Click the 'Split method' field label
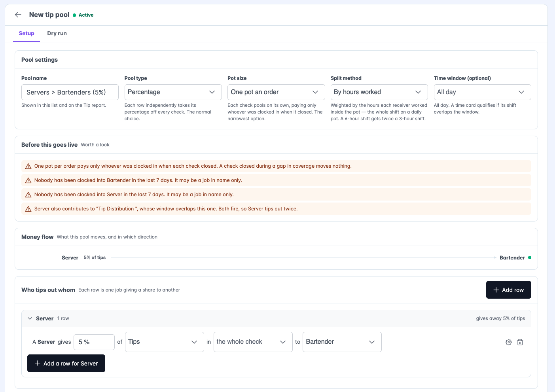This screenshot has width=555, height=392. pos(346,78)
